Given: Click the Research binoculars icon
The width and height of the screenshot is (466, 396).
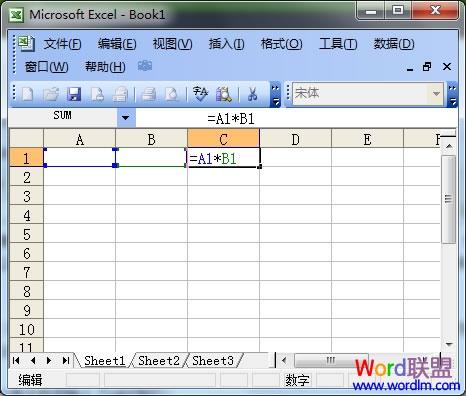Looking at the screenshot, I should coord(224,94).
